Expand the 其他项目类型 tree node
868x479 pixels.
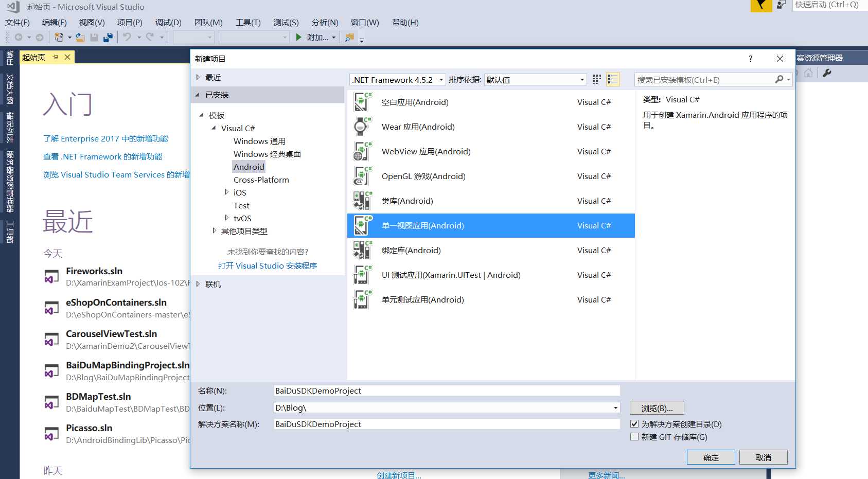215,230
